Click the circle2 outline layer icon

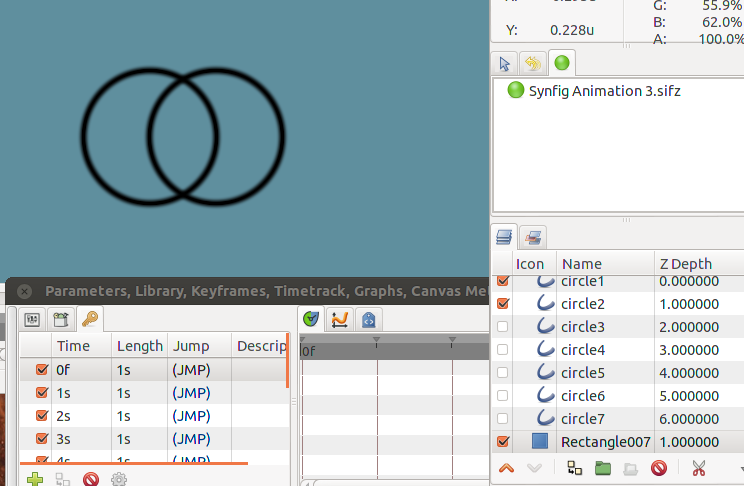click(x=545, y=303)
